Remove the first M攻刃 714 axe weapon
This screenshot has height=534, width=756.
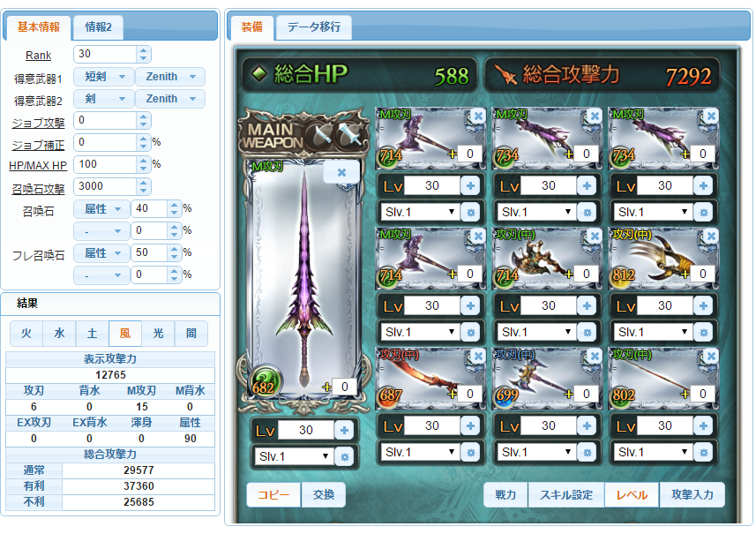pyautogui.click(x=478, y=116)
